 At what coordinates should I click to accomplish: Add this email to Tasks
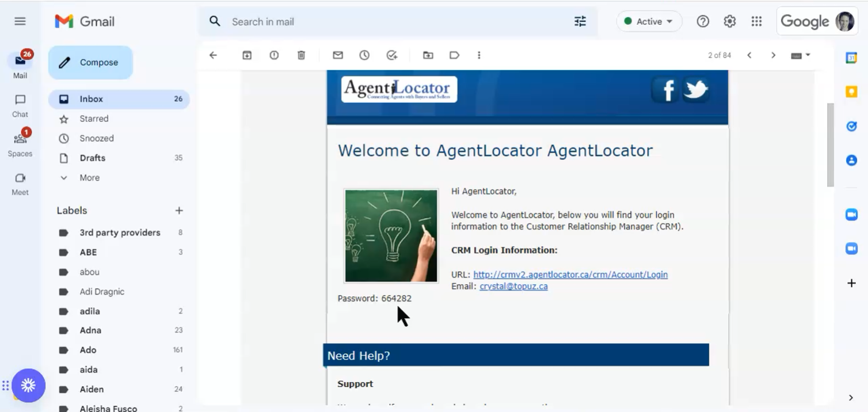tap(392, 55)
